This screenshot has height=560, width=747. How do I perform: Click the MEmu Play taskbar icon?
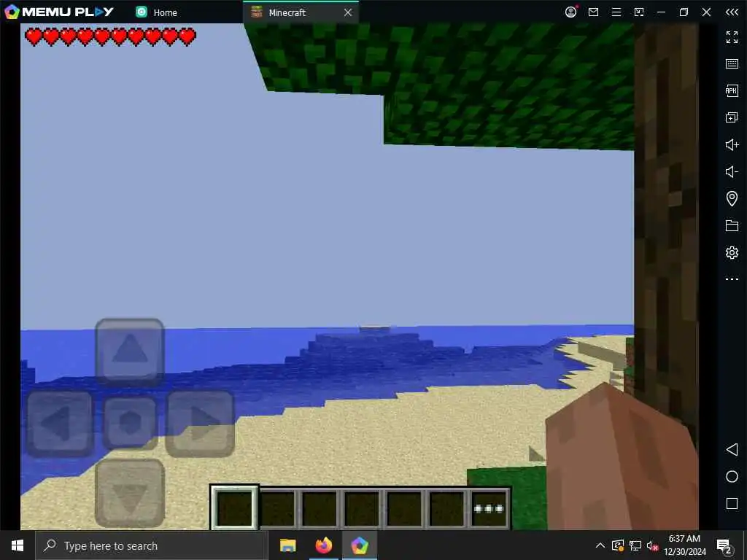pos(359,545)
